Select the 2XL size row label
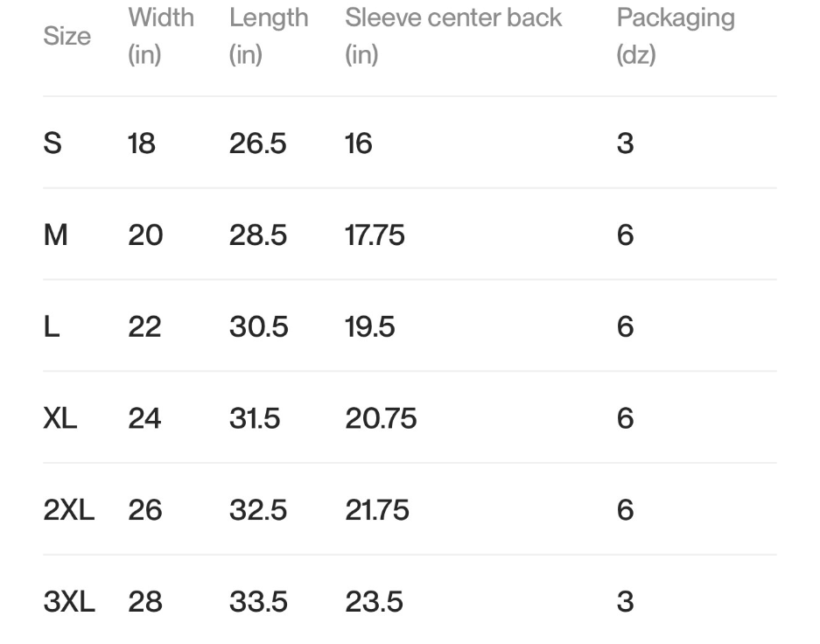The width and height of the screenshot is (820, 644). coord(69,509)
